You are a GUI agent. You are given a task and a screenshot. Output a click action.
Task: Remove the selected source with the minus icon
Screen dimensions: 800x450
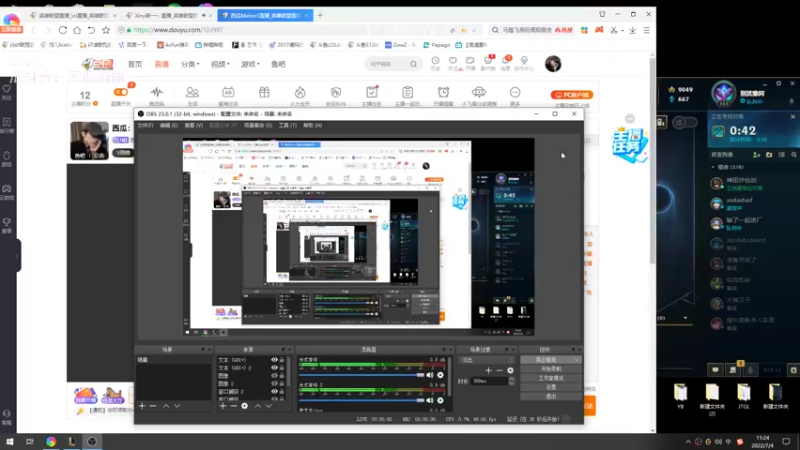coord(234,406)
